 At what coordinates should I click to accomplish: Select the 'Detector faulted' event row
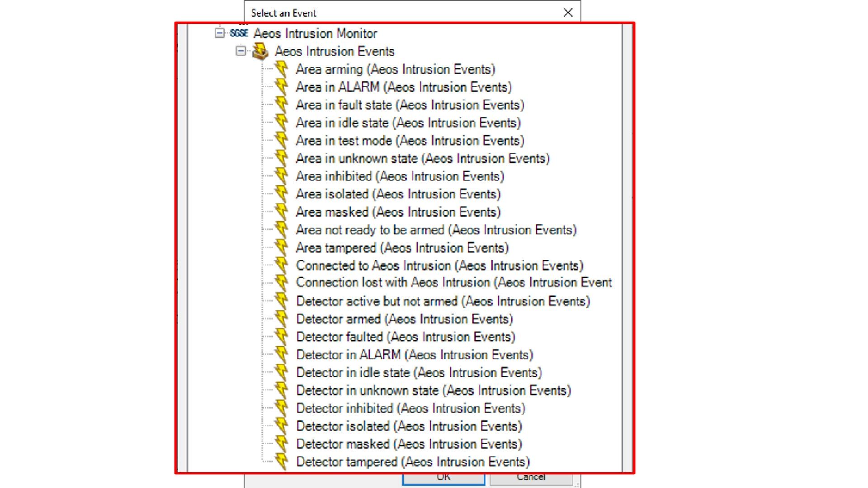coord(406,337)
